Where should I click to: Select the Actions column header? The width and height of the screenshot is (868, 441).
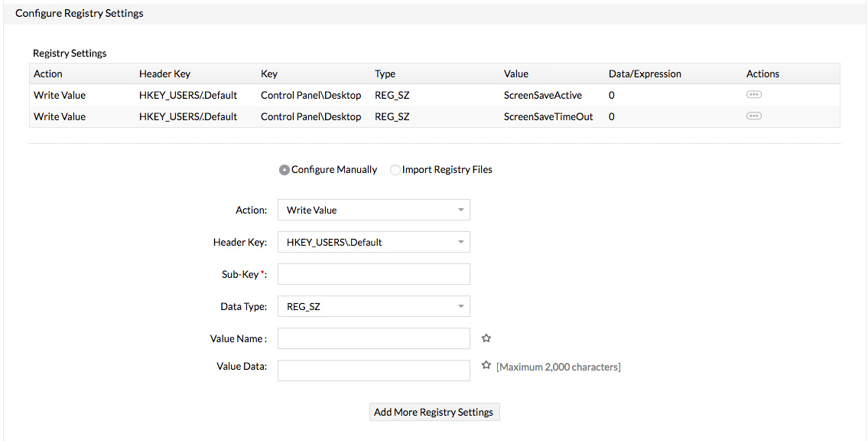coord(762,73)
